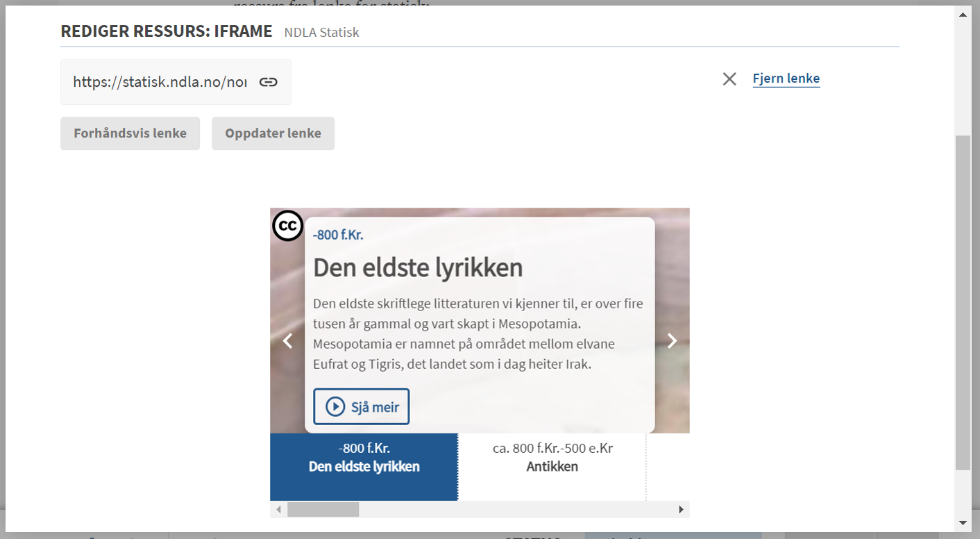Advance to next slide with right chevron
This screenshot has width=980, height=539.
(672, 340)
